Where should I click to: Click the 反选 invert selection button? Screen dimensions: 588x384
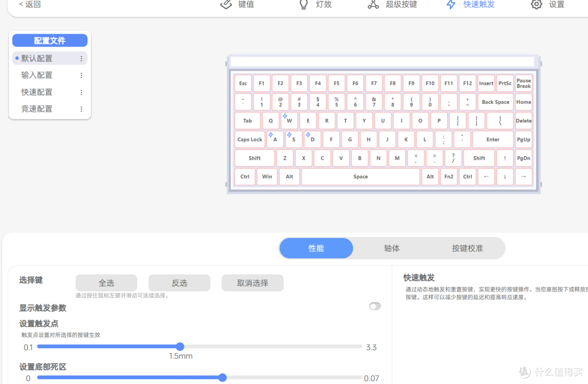click(x=179, y=283)
